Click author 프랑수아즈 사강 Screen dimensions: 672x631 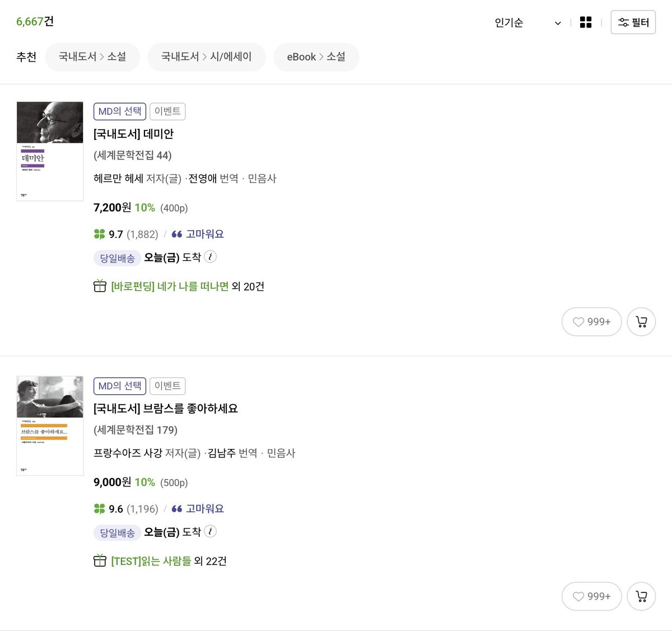128,453
